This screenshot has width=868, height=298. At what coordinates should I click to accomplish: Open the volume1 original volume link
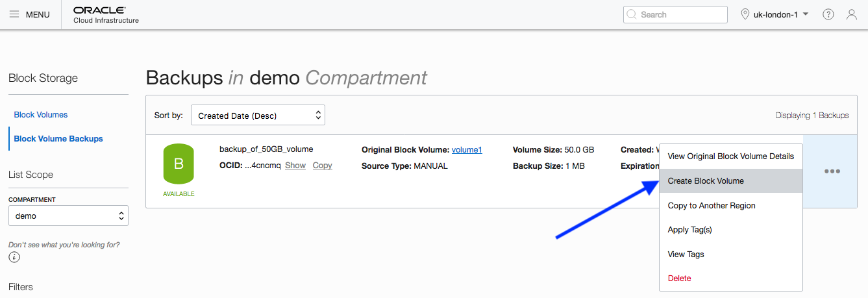[467, 150]
